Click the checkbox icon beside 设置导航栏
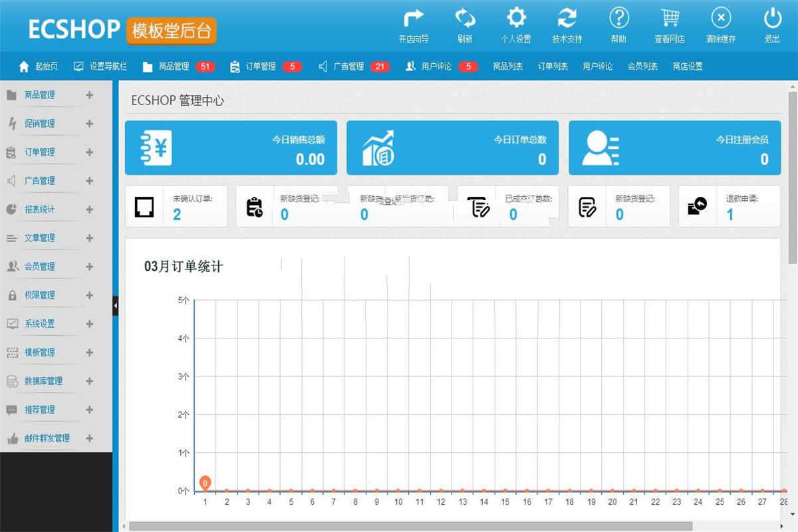Image resolution: width=798 pixels, height=532 pixels. pyautogui.click(x=78, y=66)
